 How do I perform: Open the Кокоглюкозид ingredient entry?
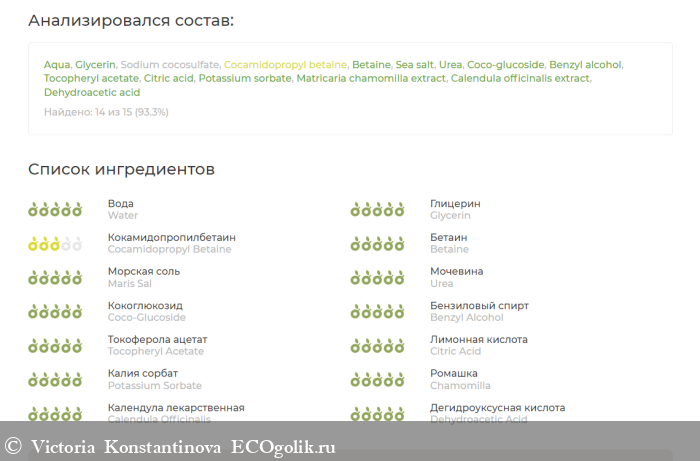point(145,305)
